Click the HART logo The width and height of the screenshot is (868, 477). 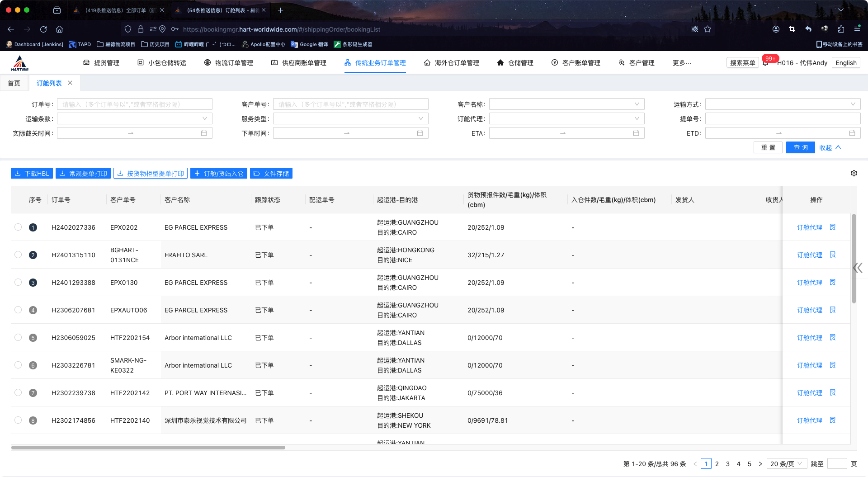(19, 63)
